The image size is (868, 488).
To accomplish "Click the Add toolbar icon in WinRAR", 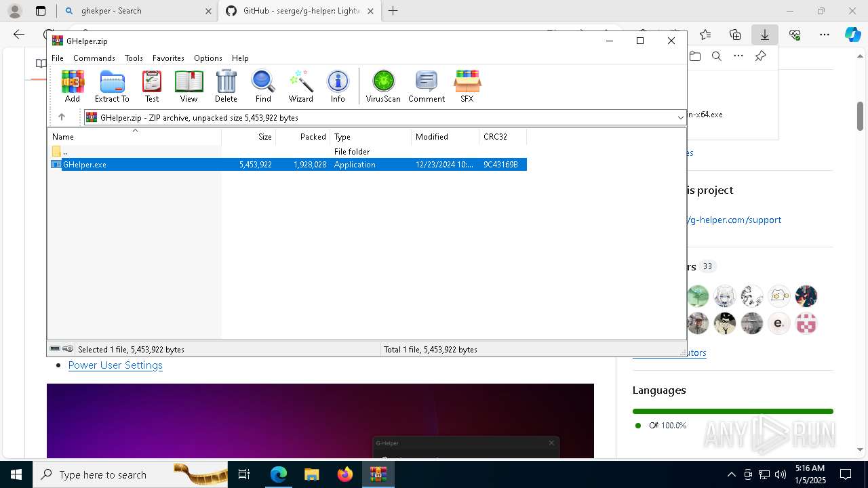I will (x=73, y=86).
